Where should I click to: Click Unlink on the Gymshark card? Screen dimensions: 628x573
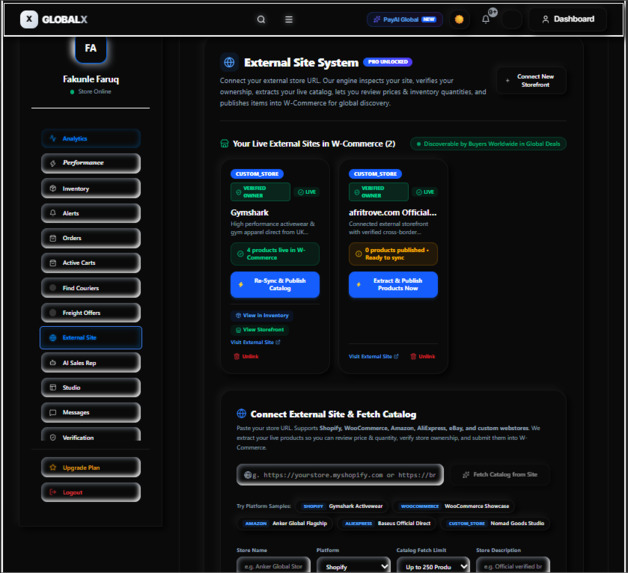point(246,356)
